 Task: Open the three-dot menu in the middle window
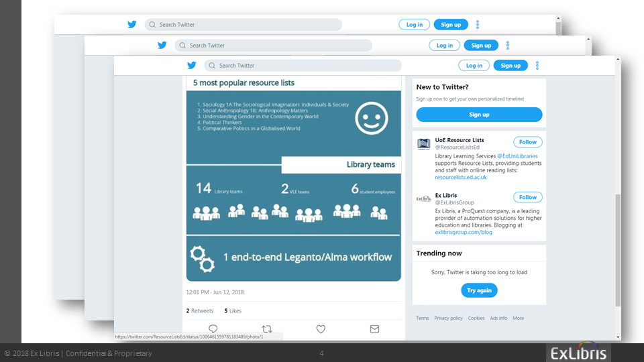pyautogui.click(x=508, y=46)
